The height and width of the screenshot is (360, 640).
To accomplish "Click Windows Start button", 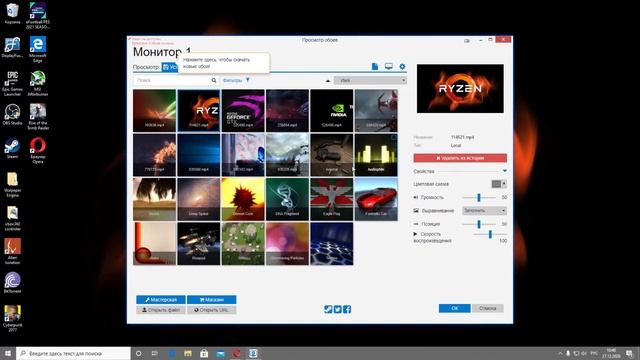I will [x=8, y=353].
